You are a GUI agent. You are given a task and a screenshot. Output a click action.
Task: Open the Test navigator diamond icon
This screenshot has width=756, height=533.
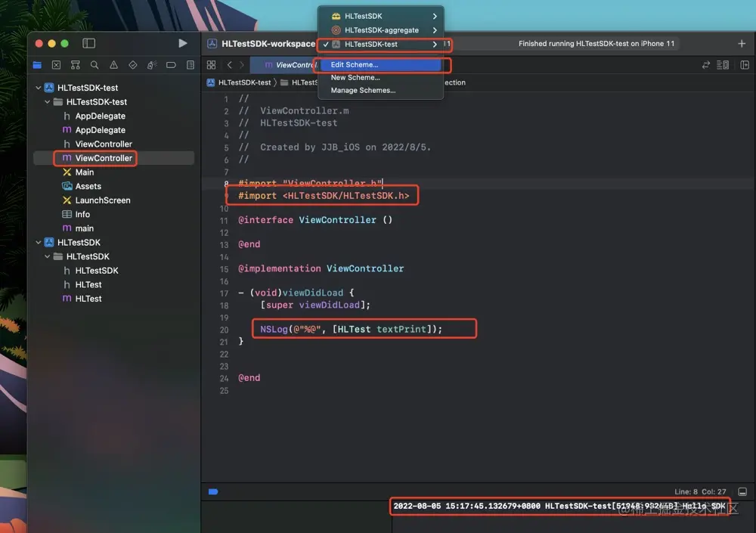pyautogui.click(x=132, y=65)
